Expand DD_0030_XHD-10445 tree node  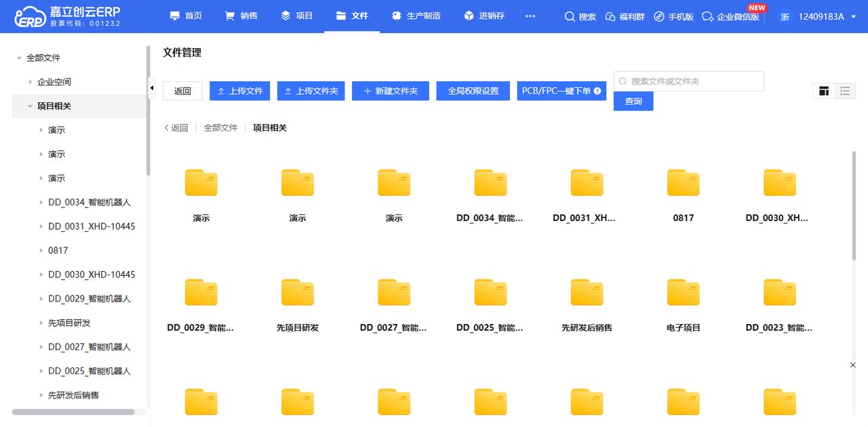point(41,274)
